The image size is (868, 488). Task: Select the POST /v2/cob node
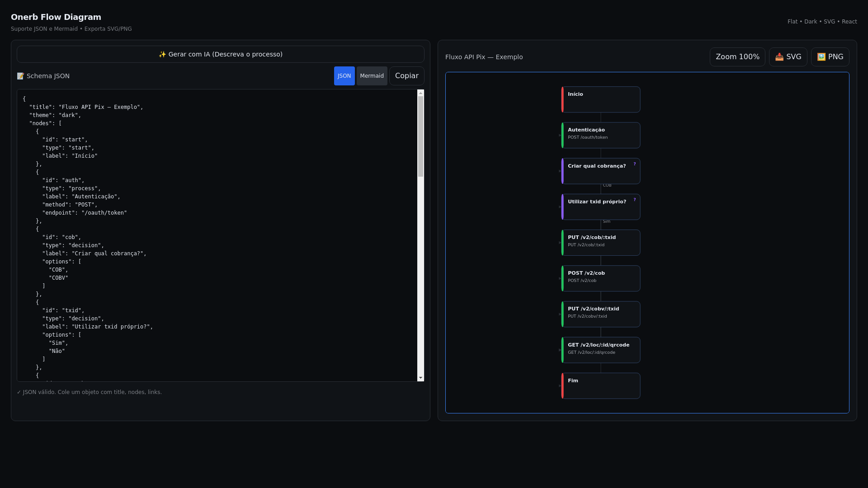(601, 278)
